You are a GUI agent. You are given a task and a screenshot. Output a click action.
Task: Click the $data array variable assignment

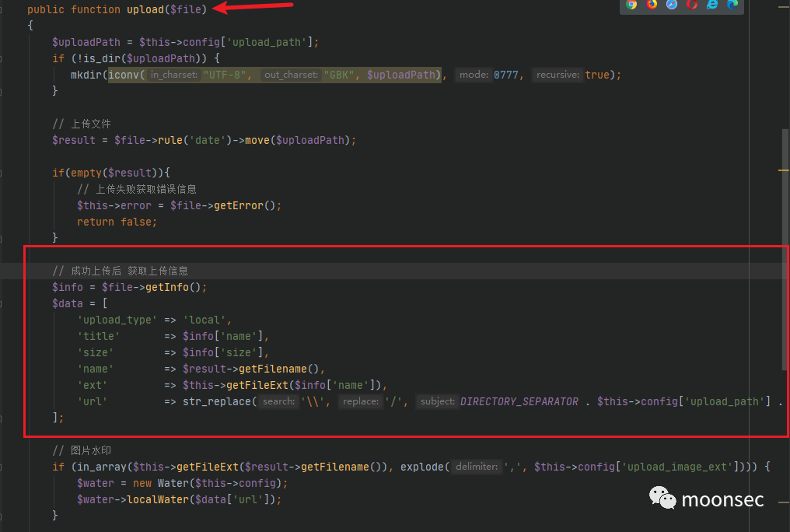tap(68, 303)
